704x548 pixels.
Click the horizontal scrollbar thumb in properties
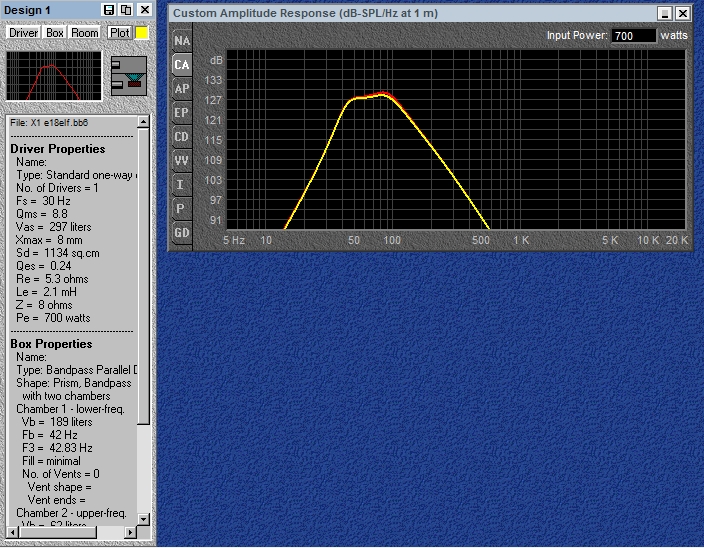[57, 532]
